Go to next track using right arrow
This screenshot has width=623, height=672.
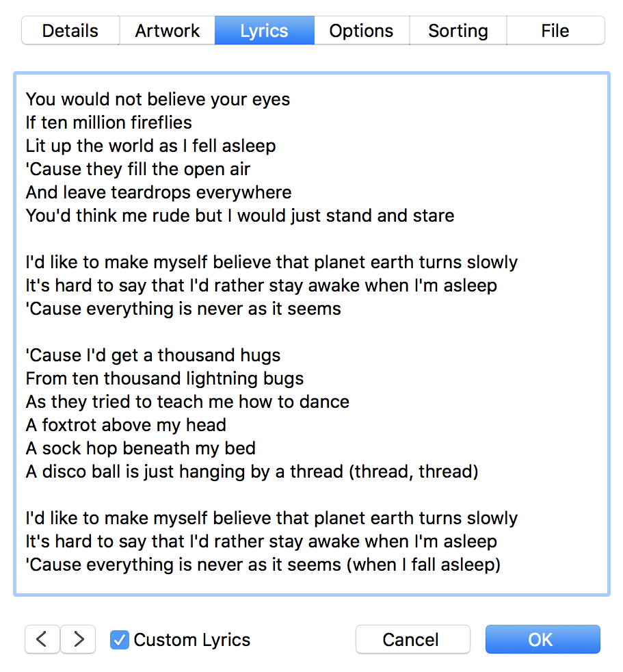coord(77,639)
